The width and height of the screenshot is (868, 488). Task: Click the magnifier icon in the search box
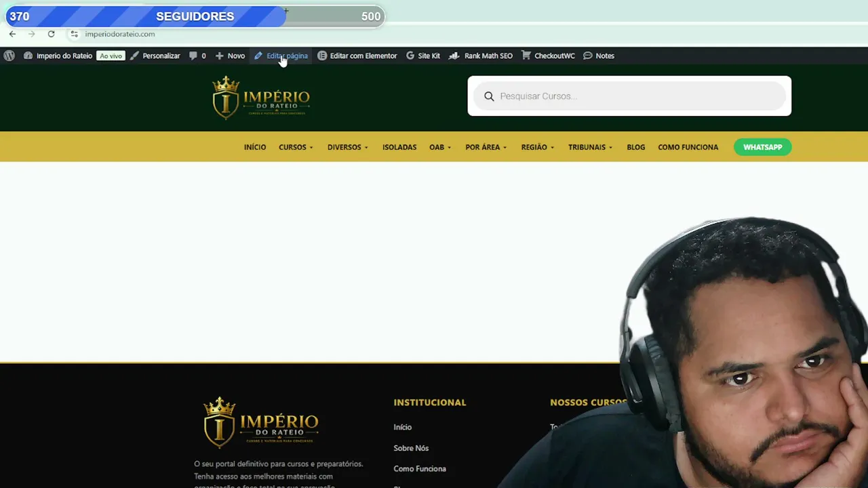coord(489,96)
